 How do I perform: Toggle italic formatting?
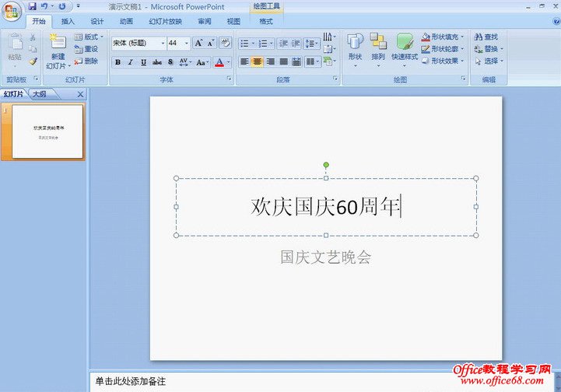pyautogui.click(x=131, y=62)
